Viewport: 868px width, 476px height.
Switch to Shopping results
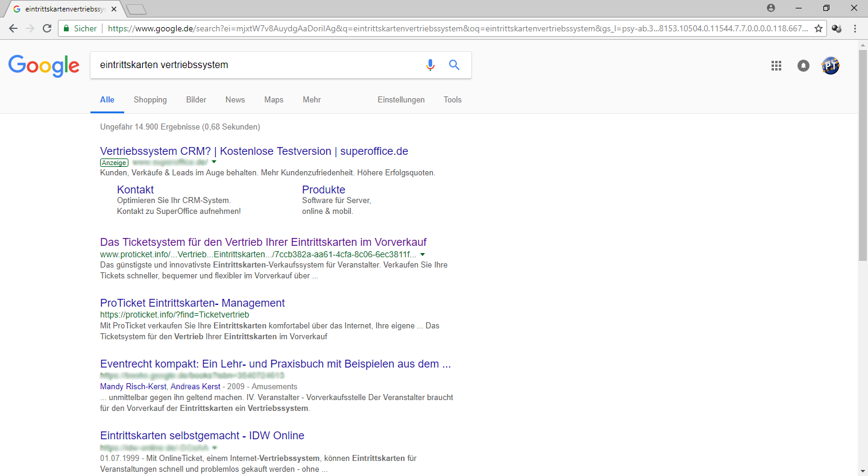coord(150,100)
